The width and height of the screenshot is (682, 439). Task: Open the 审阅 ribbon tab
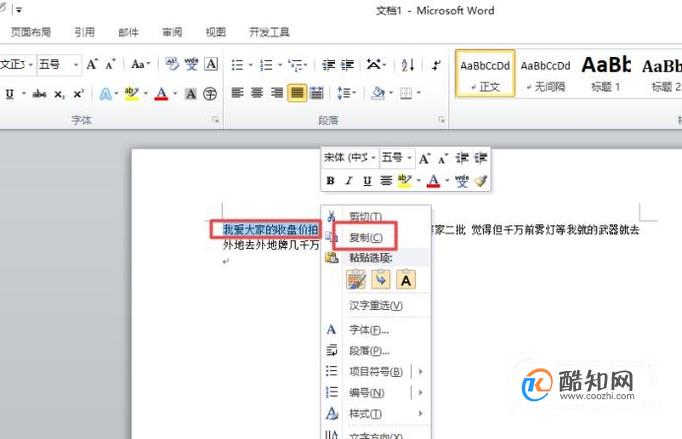tap(172, 32)
